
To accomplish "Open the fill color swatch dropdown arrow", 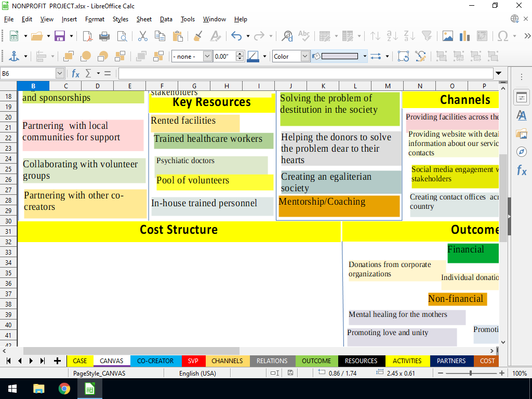I will (x=365, y=56).
